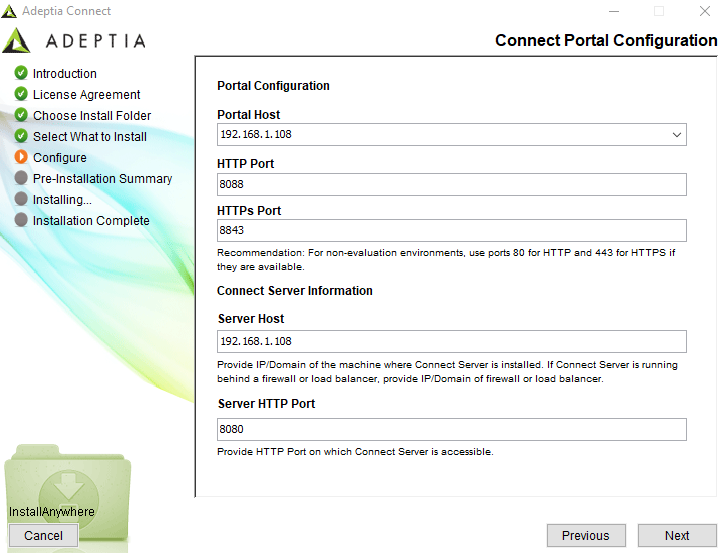This screenshot has width=721, height=553.
Task: Select the Pre-Installation Summary step label
Action: tap(103, 178)
